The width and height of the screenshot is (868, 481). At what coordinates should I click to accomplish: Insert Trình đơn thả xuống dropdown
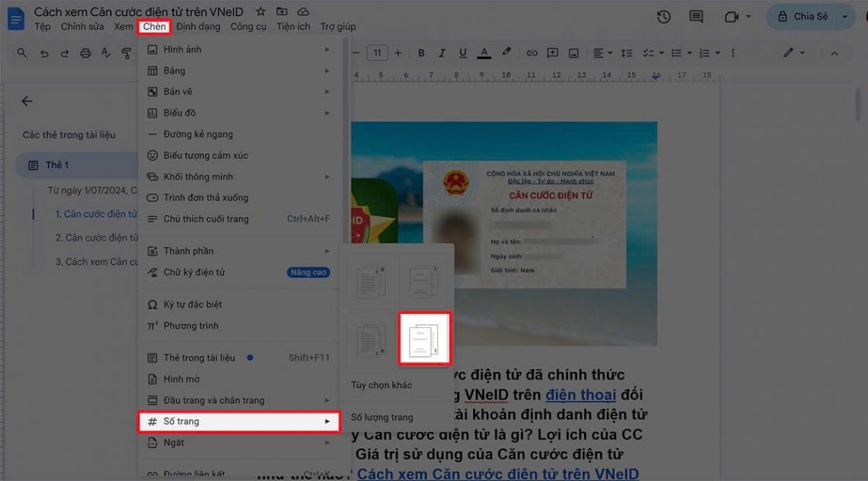(238, 198)
